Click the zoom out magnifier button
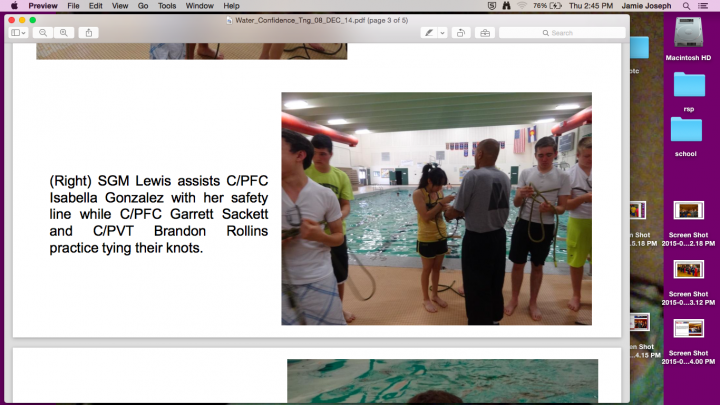Screen dimensions: 720x405 pos(43,33)
